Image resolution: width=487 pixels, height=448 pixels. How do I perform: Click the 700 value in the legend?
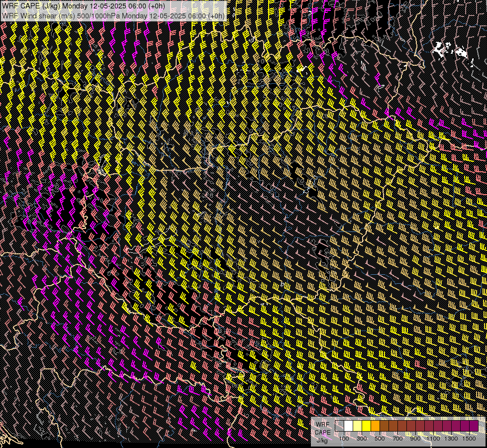point(397,439)
